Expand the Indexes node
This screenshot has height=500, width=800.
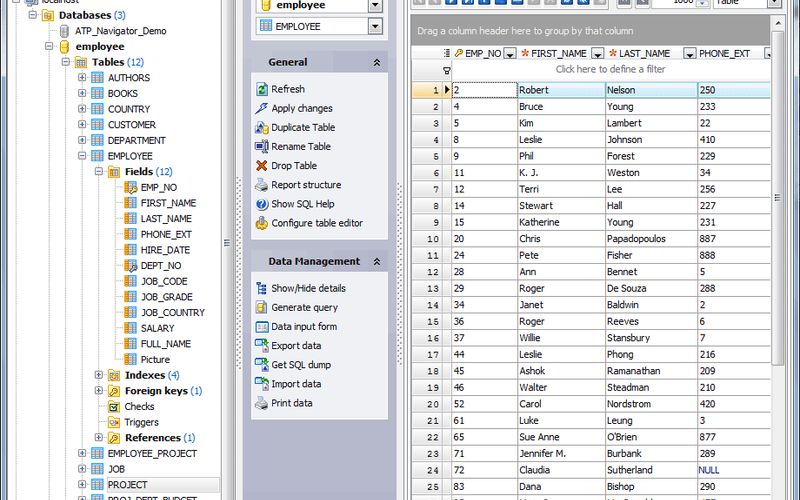point(98,375)
